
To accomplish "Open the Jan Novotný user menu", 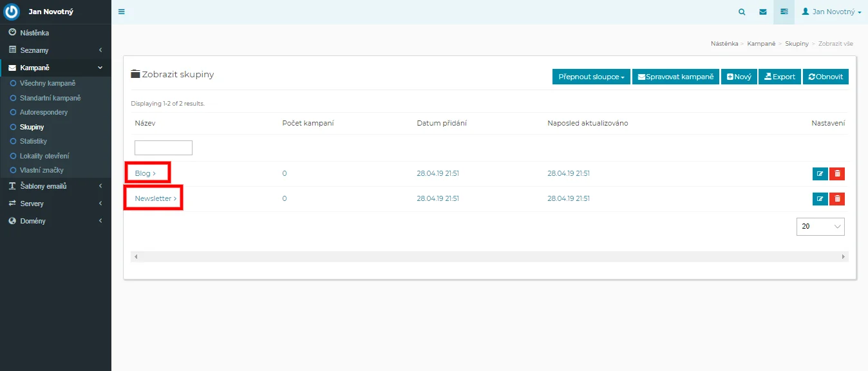I will point(831,12).
